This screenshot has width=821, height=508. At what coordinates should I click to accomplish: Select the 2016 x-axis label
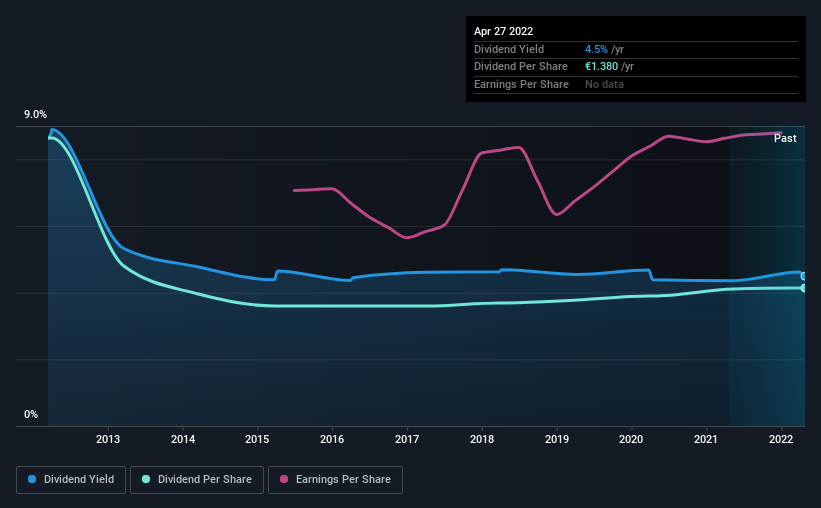(332, 439)
